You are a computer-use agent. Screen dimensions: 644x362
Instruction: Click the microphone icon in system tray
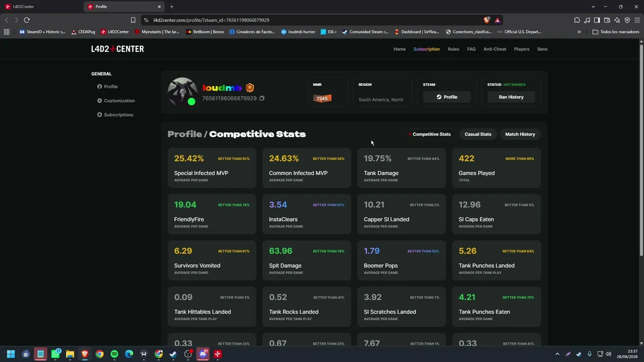click(x=589, y=354)
